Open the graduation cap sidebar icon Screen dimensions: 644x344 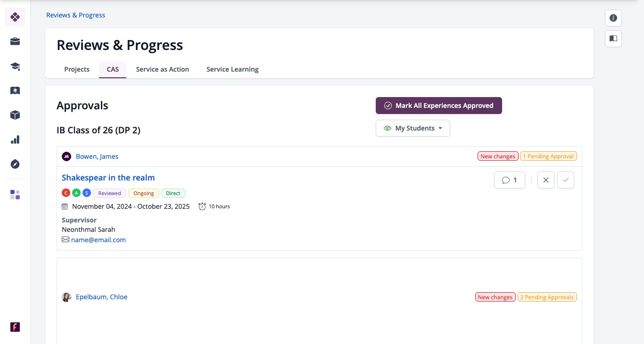(15, 66)
